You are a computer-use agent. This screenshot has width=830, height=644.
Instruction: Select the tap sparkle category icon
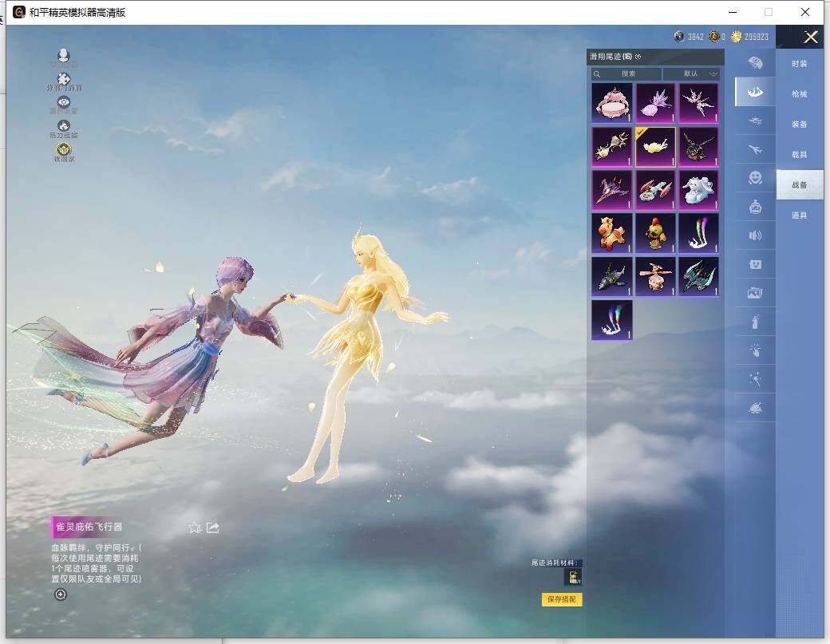(755, 350)
